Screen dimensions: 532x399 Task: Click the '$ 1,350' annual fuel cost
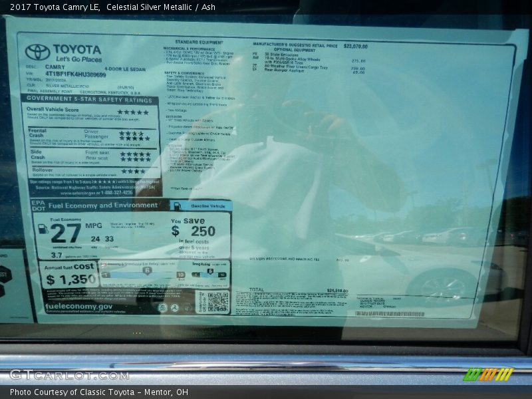[x=71, y=279]
